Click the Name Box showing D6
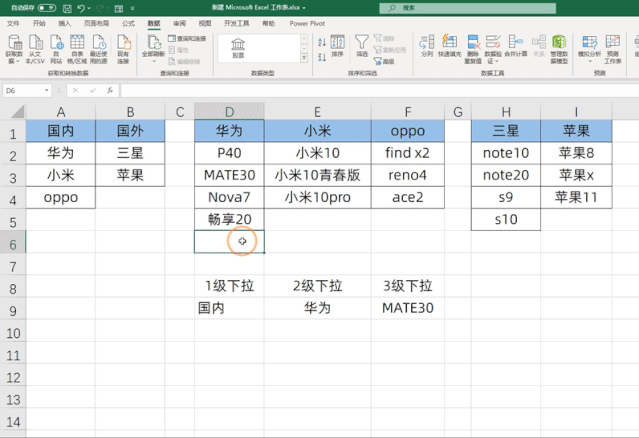The height and width of the screenshot is (438, 639). [24, 90]
